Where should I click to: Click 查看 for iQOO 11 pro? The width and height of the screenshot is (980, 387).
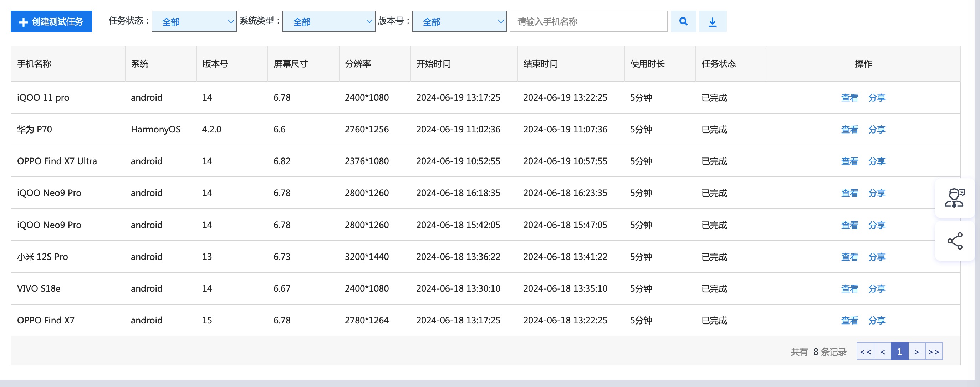tap(849, 97)
